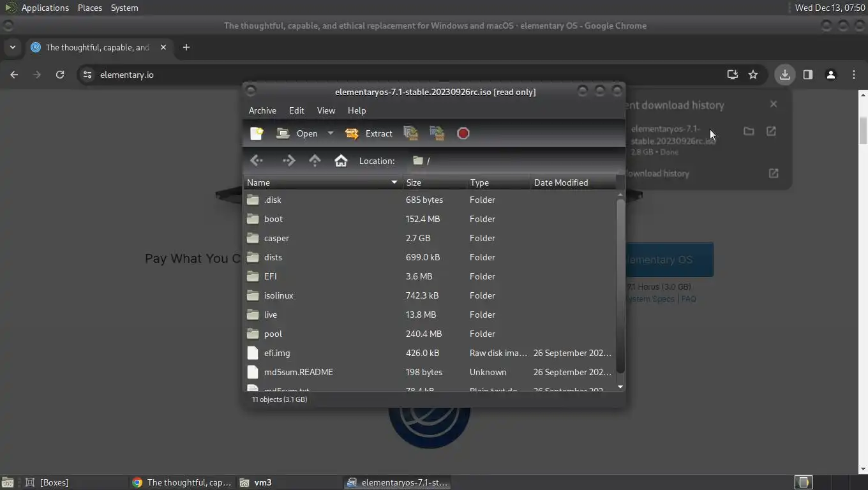
Task: Install page as app icon in Chrome
Action: (733, 75)
